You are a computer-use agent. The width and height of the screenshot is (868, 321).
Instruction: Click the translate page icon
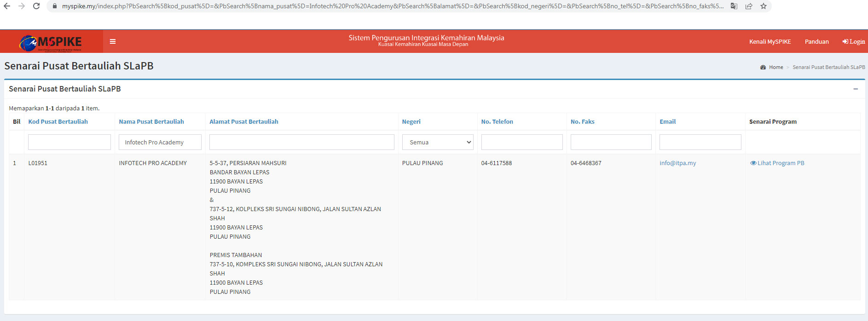pyautogui.click(x=734, y=6)
